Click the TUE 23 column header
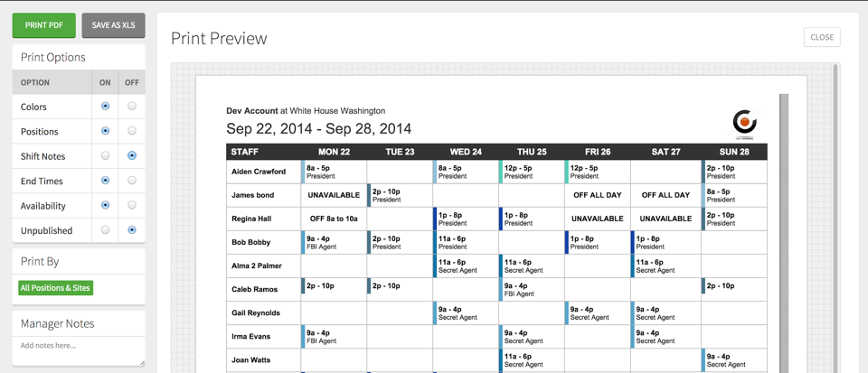This screenshot has width=868, height=373. [x=400, y=152]
